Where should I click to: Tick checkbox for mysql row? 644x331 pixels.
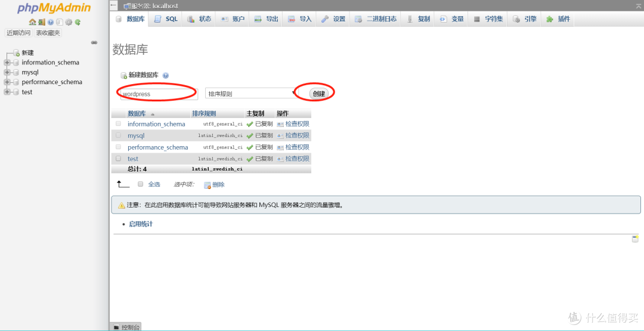tap(118, 135)
